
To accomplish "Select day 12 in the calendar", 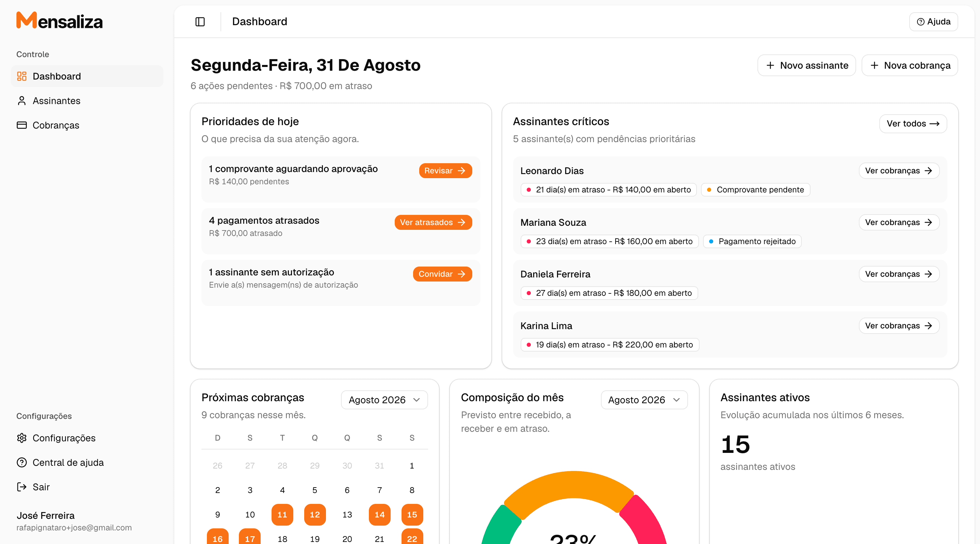I will click(315, 515).
